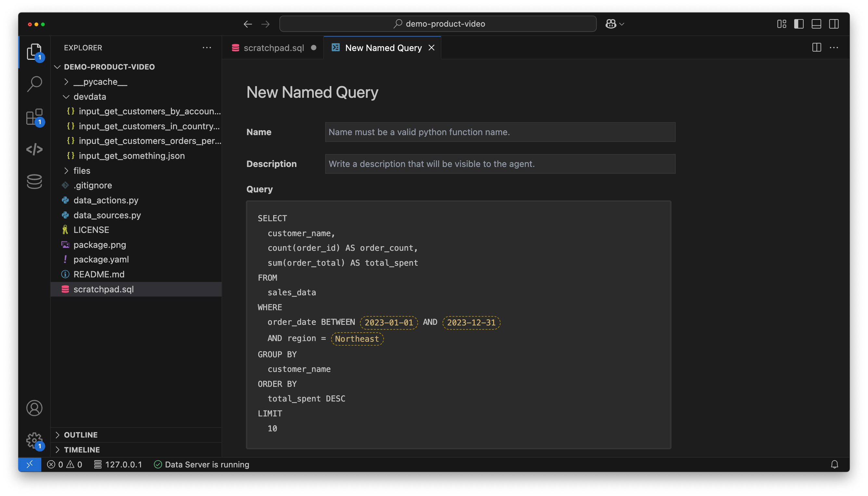
Task: Toggle the bottom panel
Action: pos(816,24)
